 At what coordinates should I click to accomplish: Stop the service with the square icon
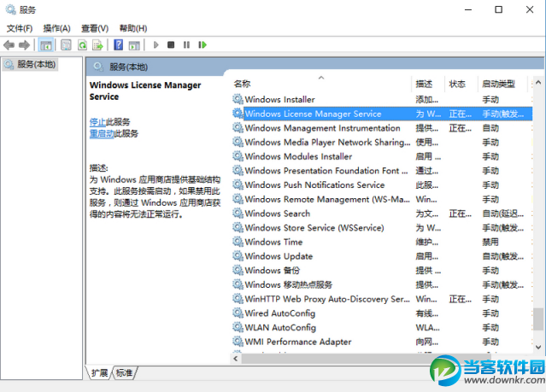tap(171, 45)
